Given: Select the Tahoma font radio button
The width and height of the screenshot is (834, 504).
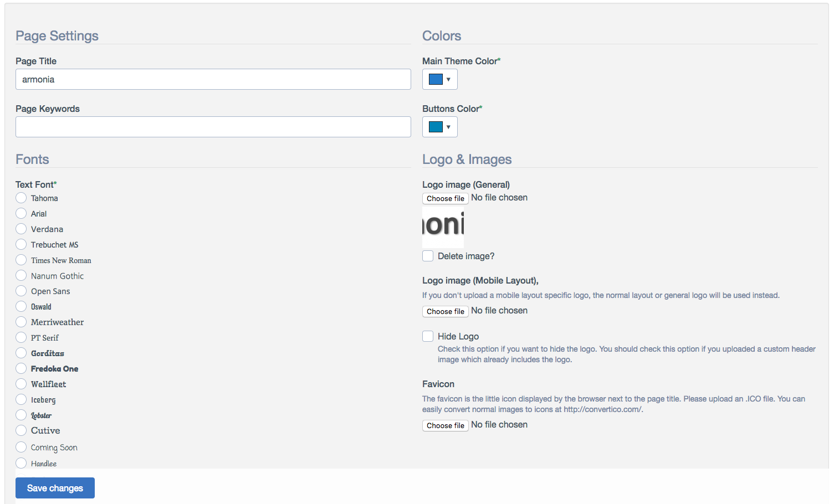Looking at the screenshot, I should tap(21, 198).
